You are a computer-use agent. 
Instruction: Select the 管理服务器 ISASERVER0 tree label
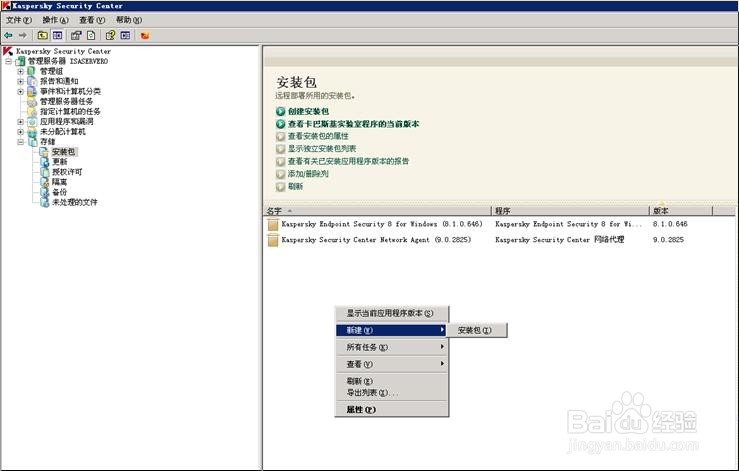(67, 61)
